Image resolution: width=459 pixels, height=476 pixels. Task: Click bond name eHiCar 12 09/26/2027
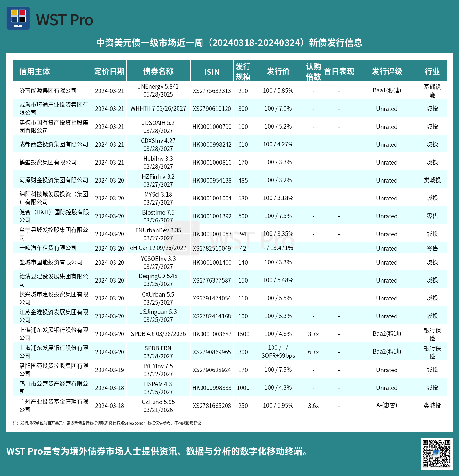point(158,248)
